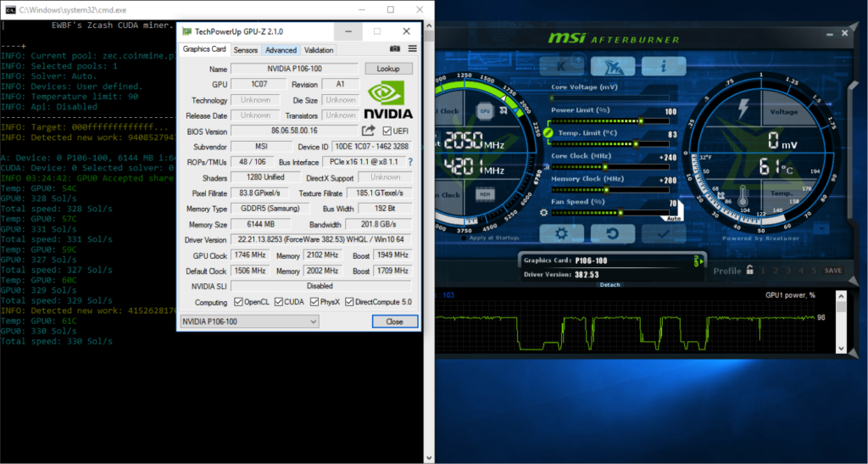
Task: Toggle OpenCL checkbox in GPU-Z
Action: click(x=238, y=302)
